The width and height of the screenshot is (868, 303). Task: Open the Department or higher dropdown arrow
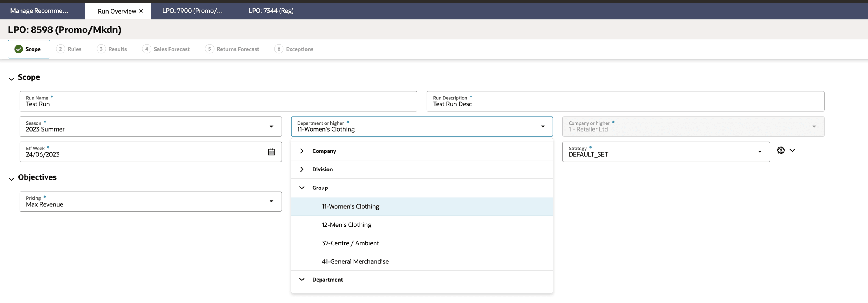[x=543, y=127]
